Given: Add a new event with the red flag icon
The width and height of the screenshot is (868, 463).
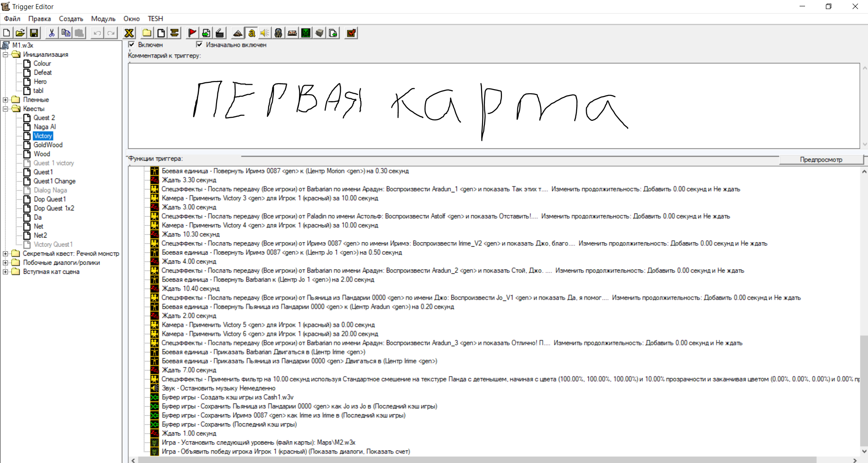Looking at the screenshot, I should tap(192, 33).
